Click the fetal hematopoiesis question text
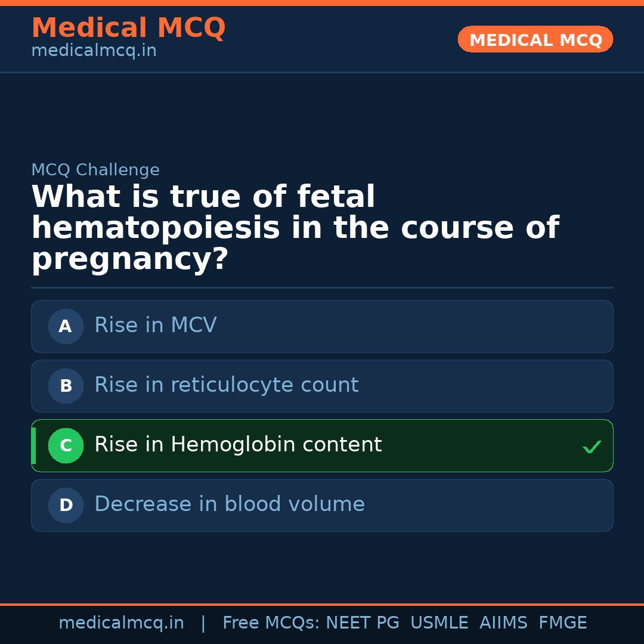 pos(295,228)
